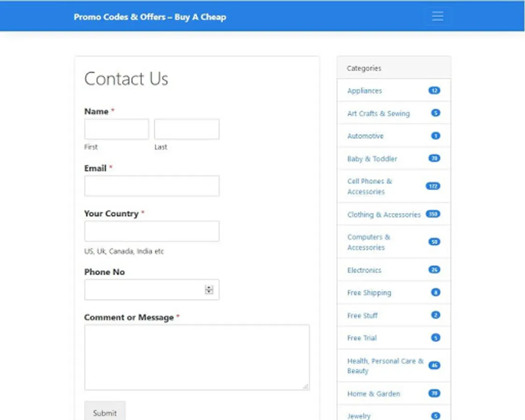Open Baby & Toddler category
Image resolution: width=525 pixels, height=420 pixels.
[372, 159]
